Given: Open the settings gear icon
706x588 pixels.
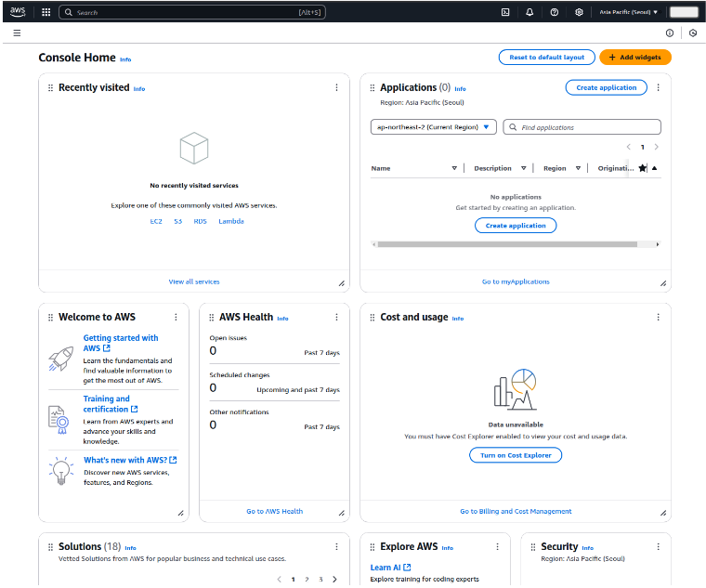Looking at the screenshot, I should pyautogui.click(x=579, y=12).
